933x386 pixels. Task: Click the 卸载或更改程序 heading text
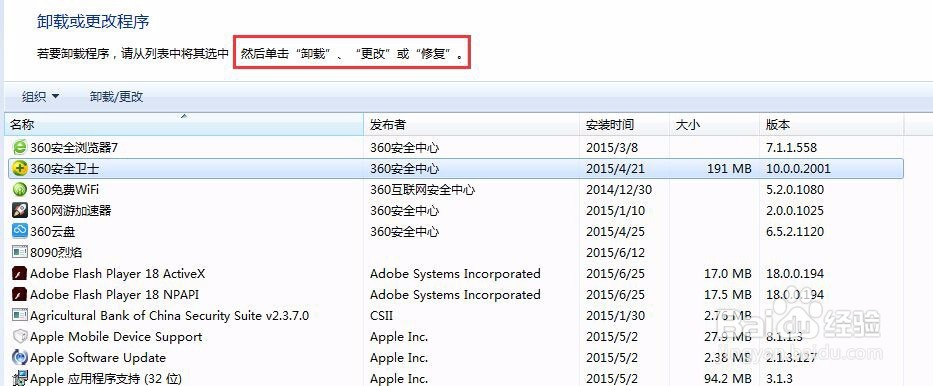tap(93, 21)
